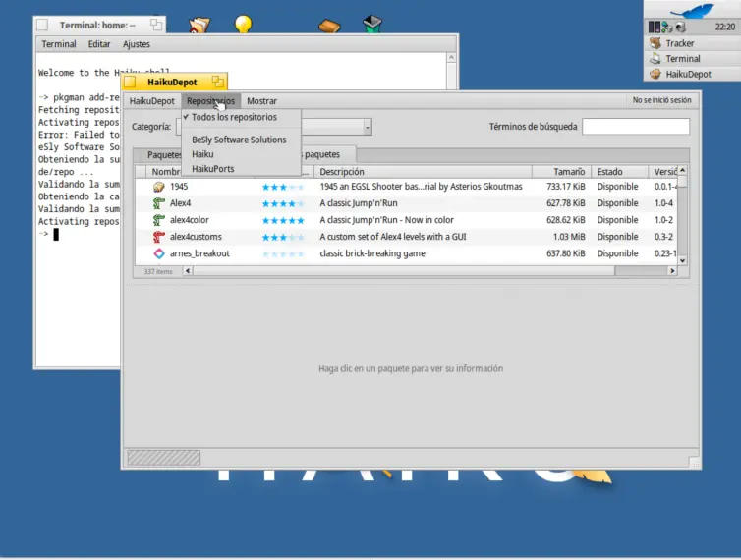The width and height of the screenshot is (741, 560).
Task: Click the 22:20 clock in Deskbar
Action: coord(725,27)
